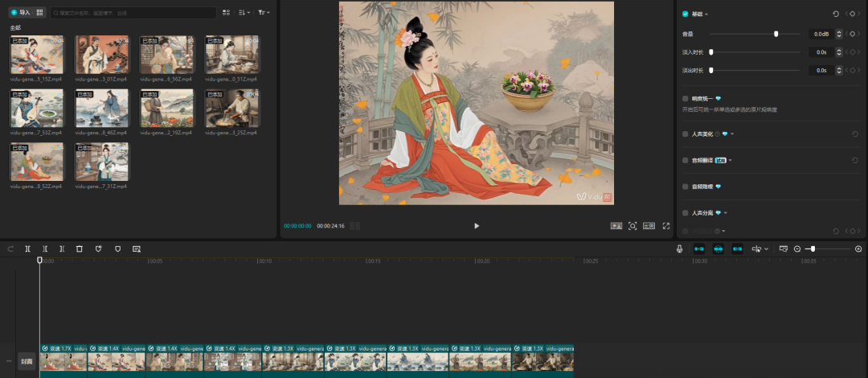Adjust the 淡入时长 fade-in slider handle
868x378 pixels.
click(x=711, y=52)
